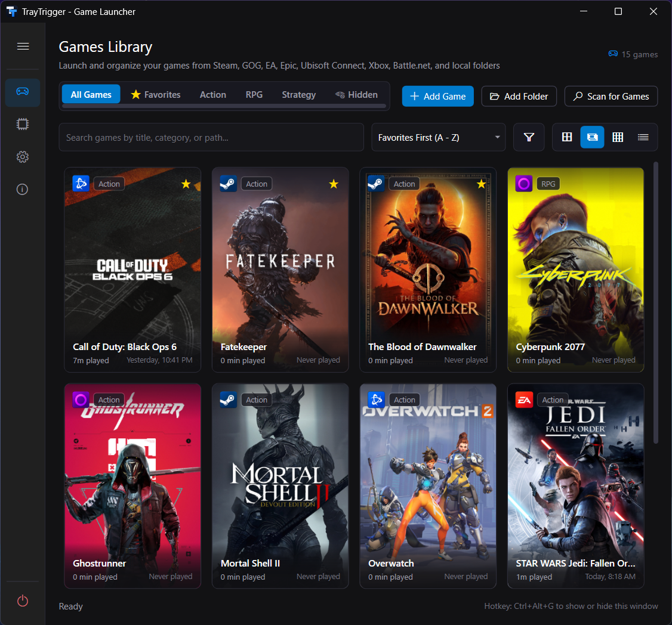Screen dimensions: 672x625
Task: Switch to the Favorites tab
Action: point(156,94)
